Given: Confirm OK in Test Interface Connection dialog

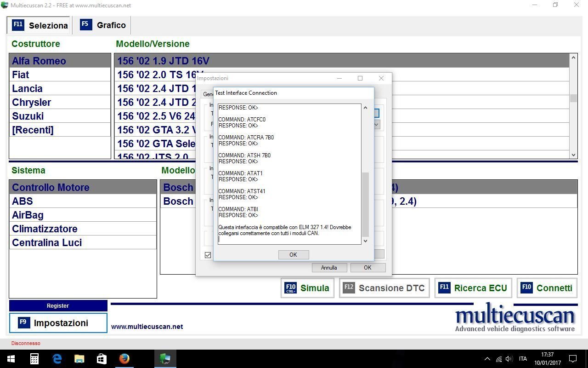Looking at the screenshot, I should coord(293,255).
